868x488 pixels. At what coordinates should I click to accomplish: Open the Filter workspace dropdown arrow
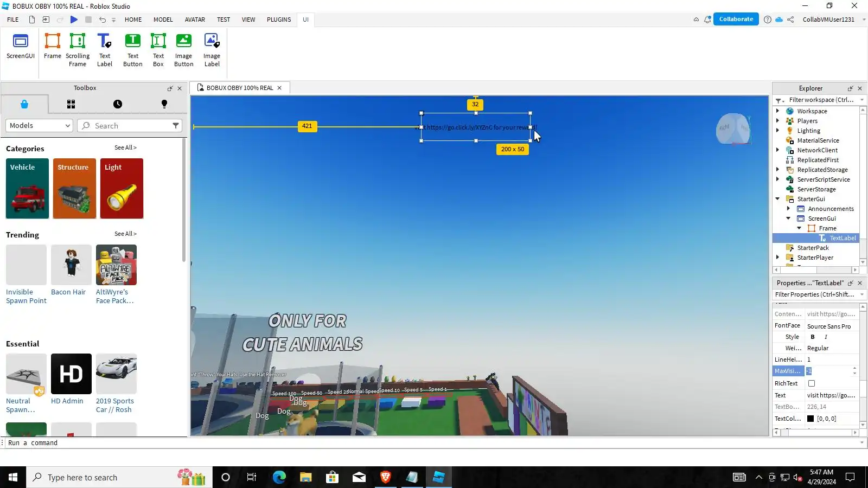pos(862,100)
